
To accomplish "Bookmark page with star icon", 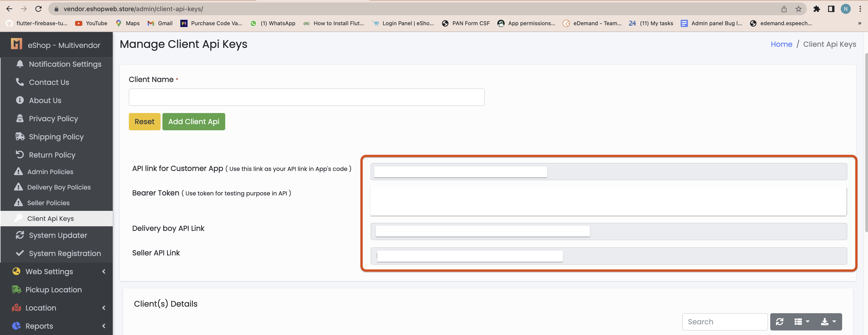I will click(x=798, y=9).
